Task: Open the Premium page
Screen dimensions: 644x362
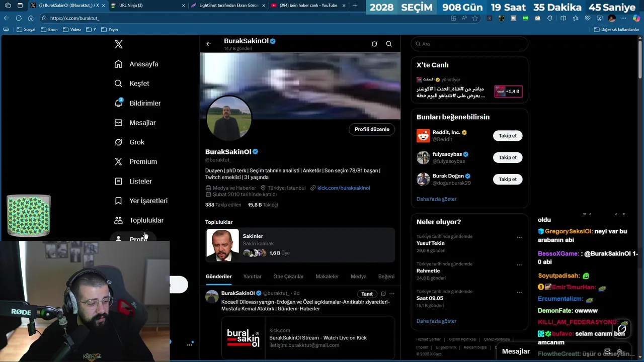Action: pyautogui.click(x=136, y=161)
